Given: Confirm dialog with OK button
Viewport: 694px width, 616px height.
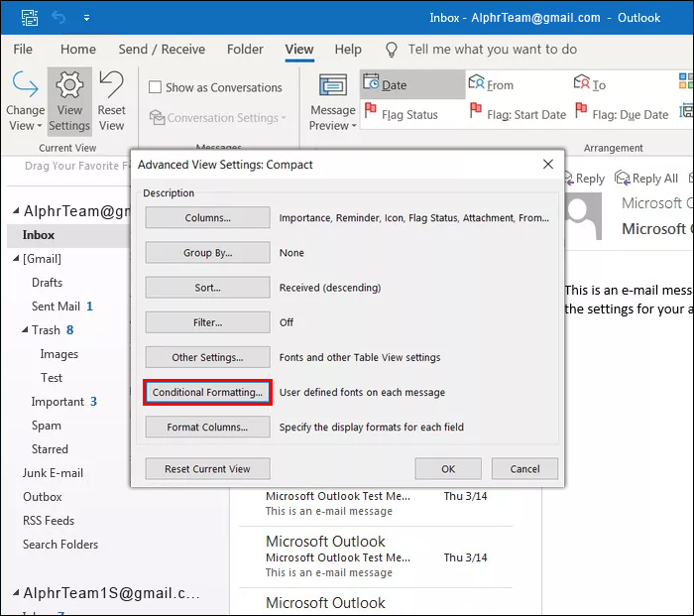Looking at the screenshot, I should tap(448, 468).
